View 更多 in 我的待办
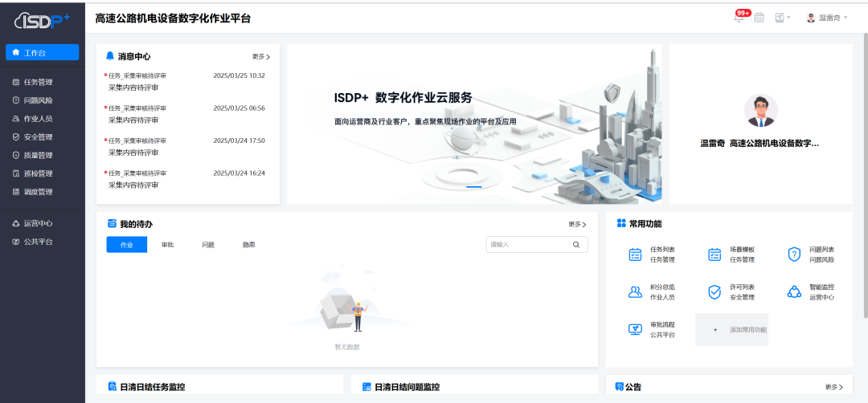Viewport: 868px width, 403px height. [577, 225]
